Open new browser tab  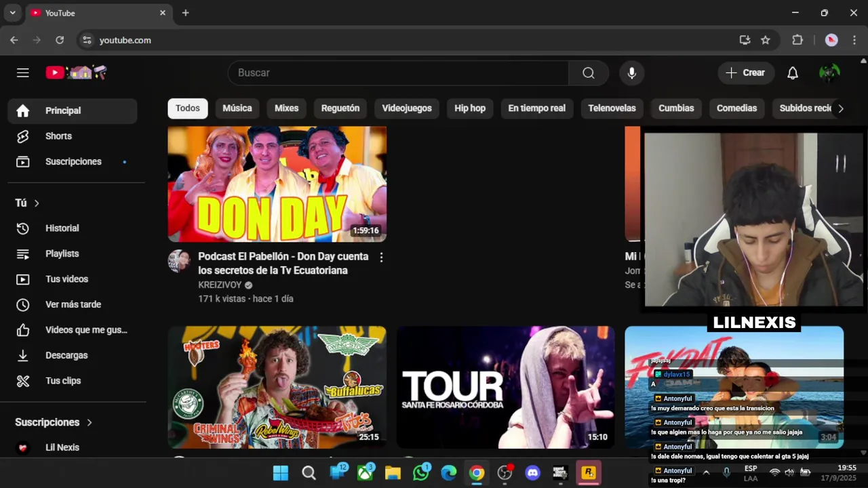point(185,13)
